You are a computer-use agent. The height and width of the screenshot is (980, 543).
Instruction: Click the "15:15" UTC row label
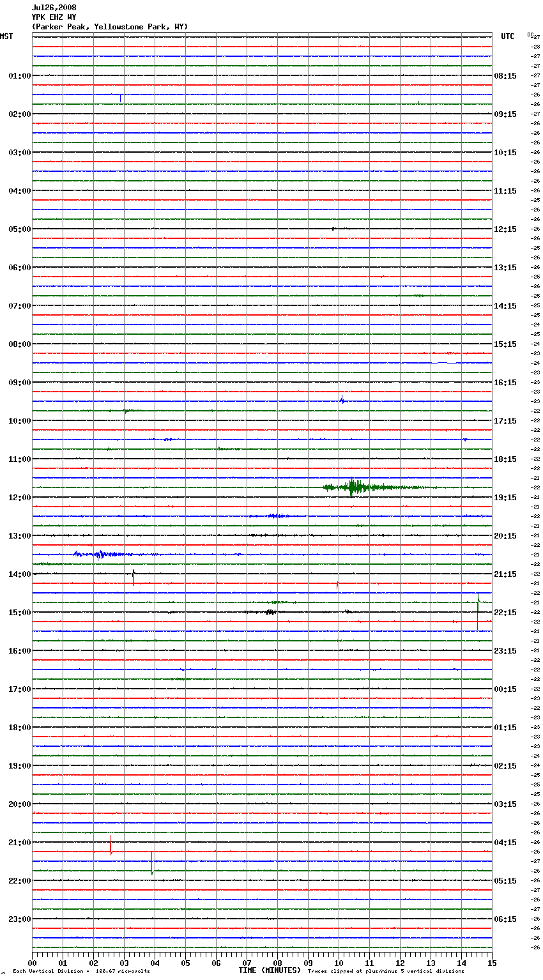505,344
